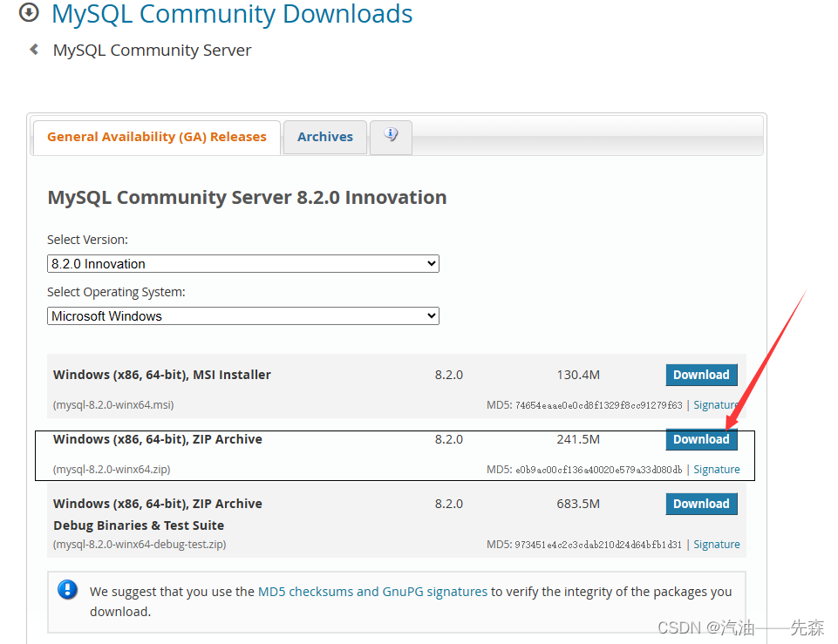Click the mysql-8.2.0-winx64.zip filename text
The height and width of the screenshot is (644, 838).
112,470
